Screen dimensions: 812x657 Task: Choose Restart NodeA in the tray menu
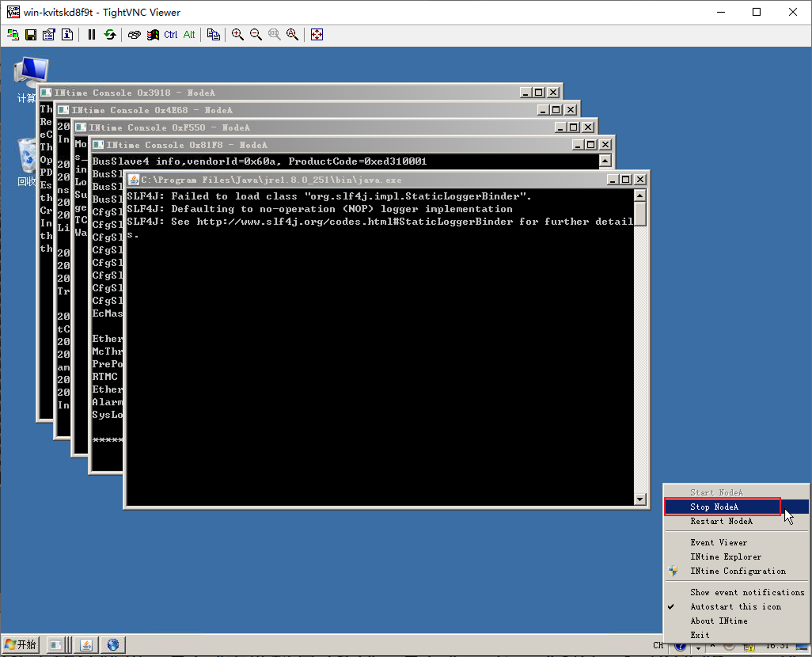[721, 521]
